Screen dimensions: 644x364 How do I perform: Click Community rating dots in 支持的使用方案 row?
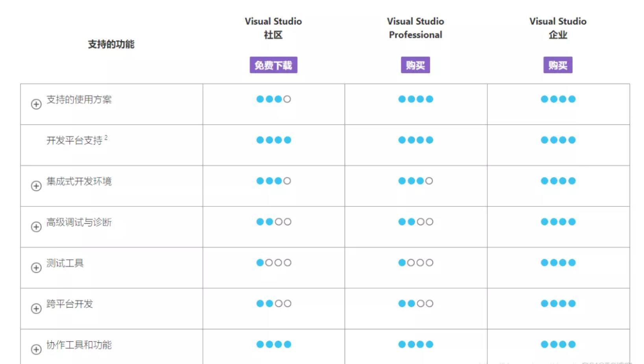coord(273,99)
